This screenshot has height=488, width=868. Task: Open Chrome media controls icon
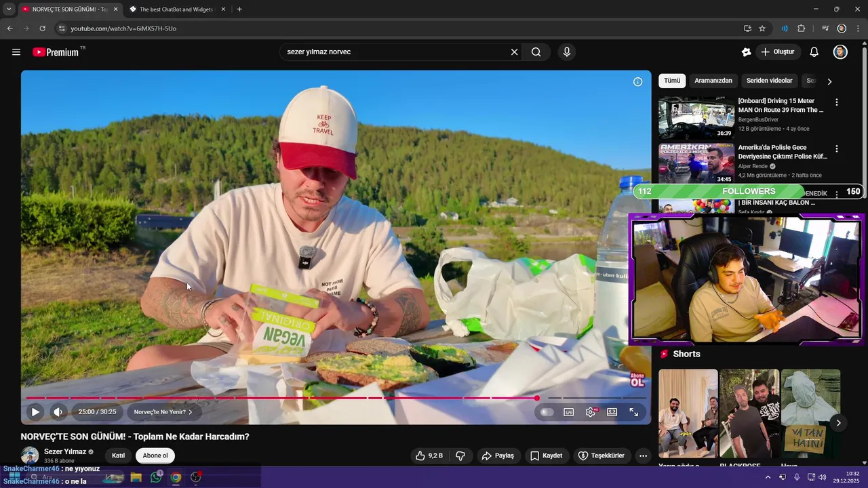(x=825, y=28)
